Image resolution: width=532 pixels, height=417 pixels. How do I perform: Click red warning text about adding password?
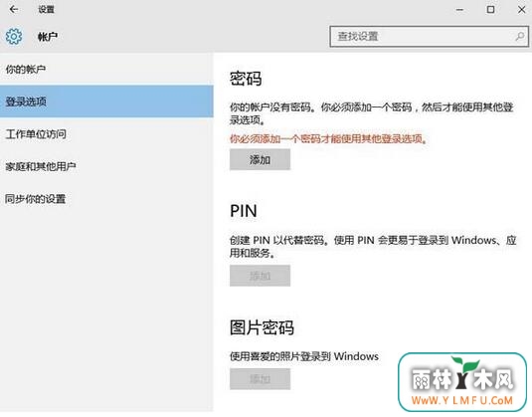[x=328, y=138]
